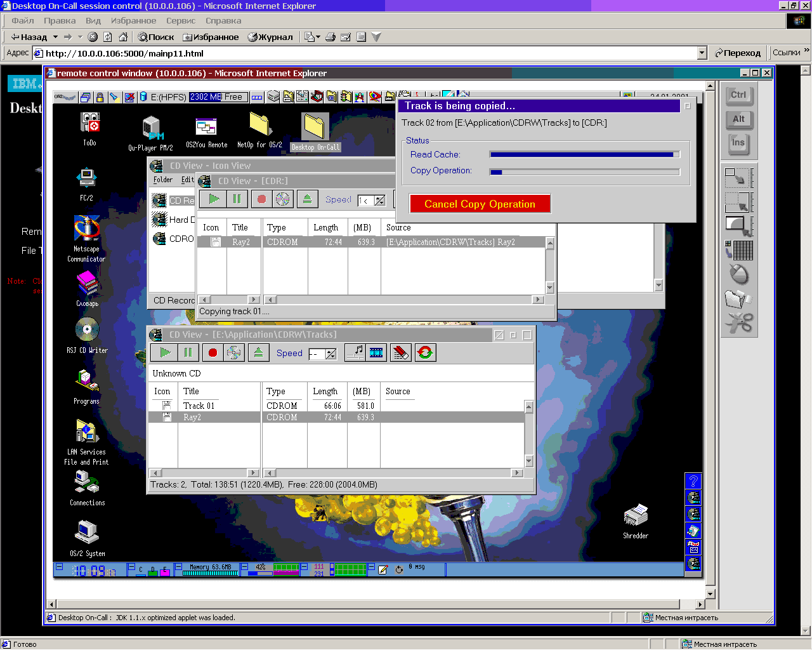Click the Length column header in Tracks window
Viewport: 812px width, 650px height.
coord(325,391)
